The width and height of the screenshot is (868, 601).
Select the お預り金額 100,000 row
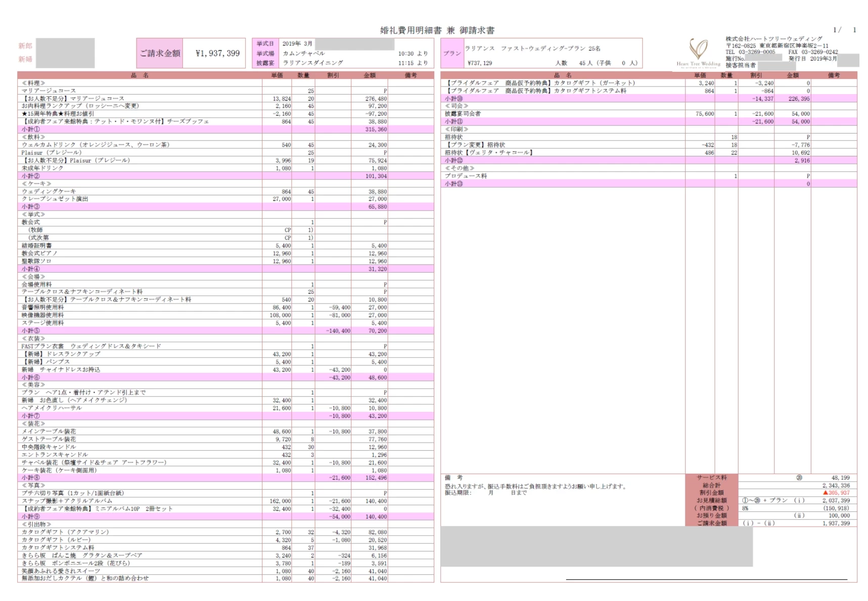tap(771, 516)
